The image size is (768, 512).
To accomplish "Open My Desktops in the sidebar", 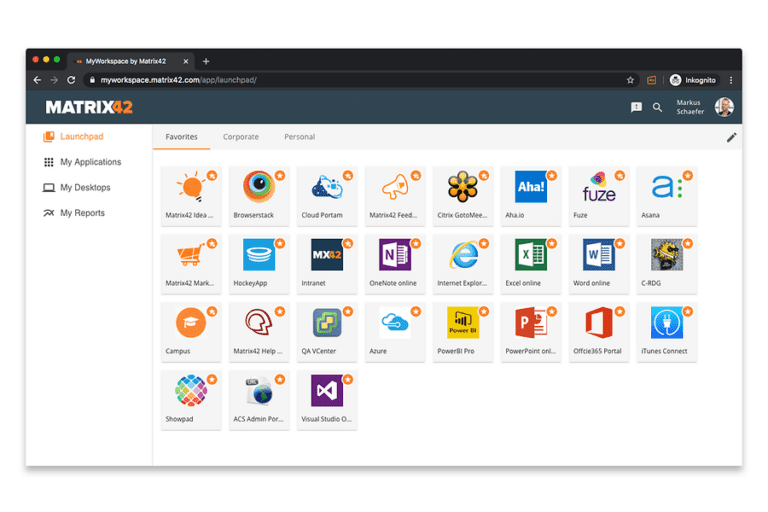I will (77, 188).
